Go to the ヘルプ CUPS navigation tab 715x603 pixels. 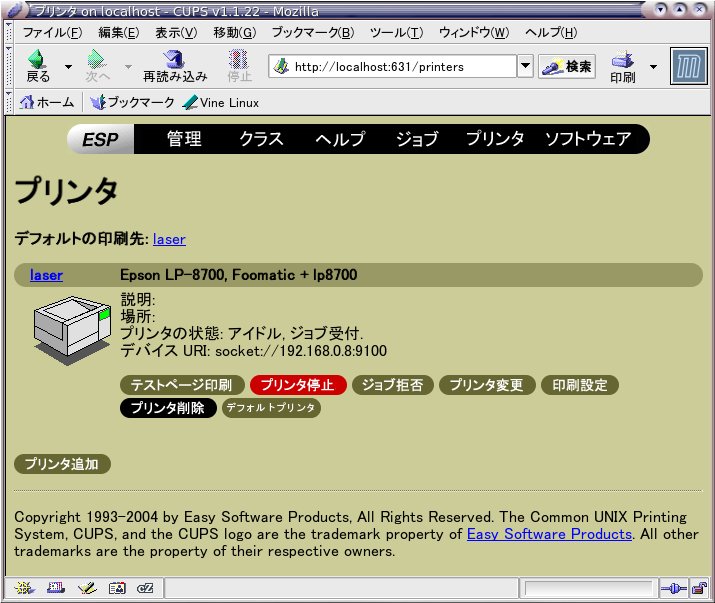341,139
